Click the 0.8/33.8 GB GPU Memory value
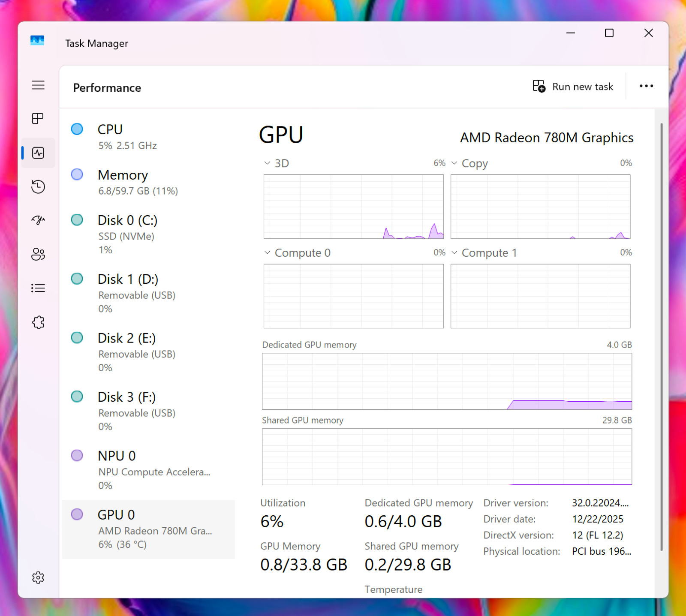The height and width of the screenshot is (616, 686). 304,565
